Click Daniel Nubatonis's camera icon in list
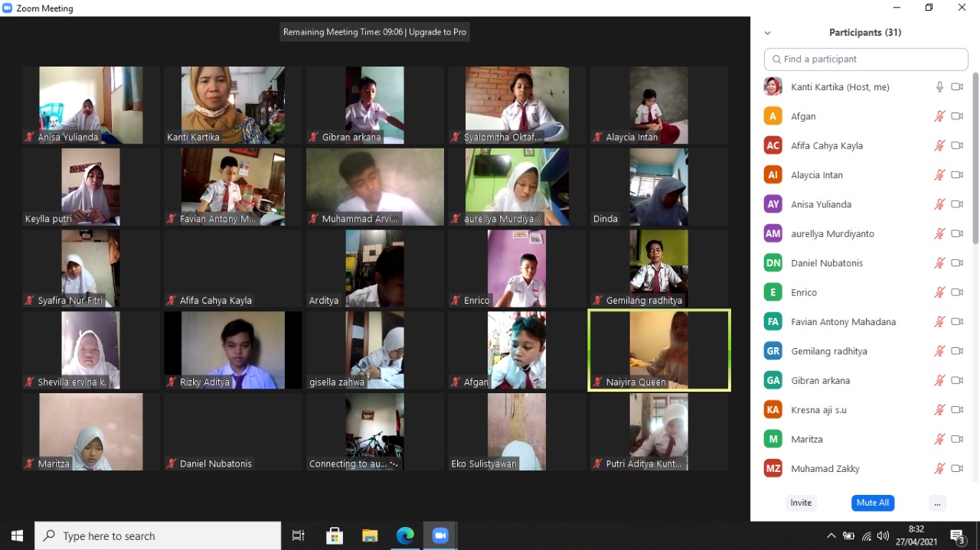This screenshot has height=550, width=980. [956, 263]
